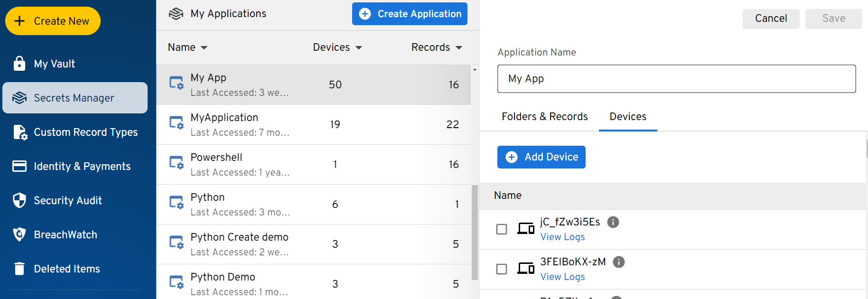Go to Identity & Payments section
Viewport: 868px width, 299px height.
82,166
